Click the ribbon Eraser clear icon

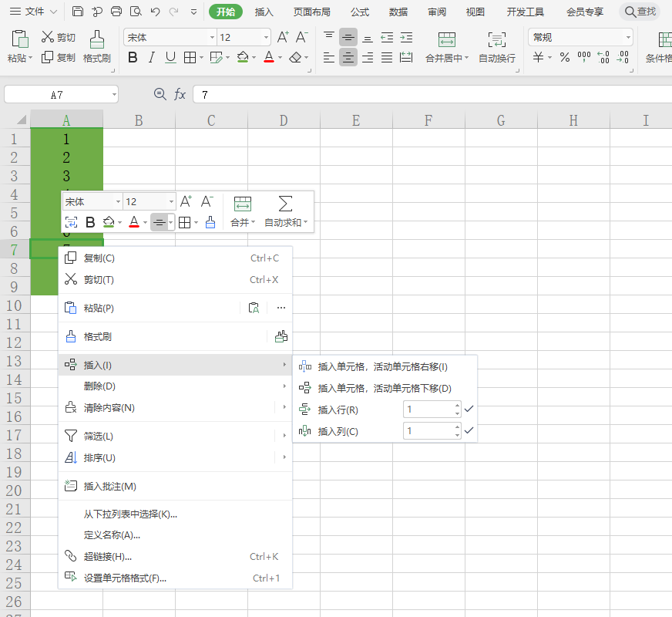(295, 57)
